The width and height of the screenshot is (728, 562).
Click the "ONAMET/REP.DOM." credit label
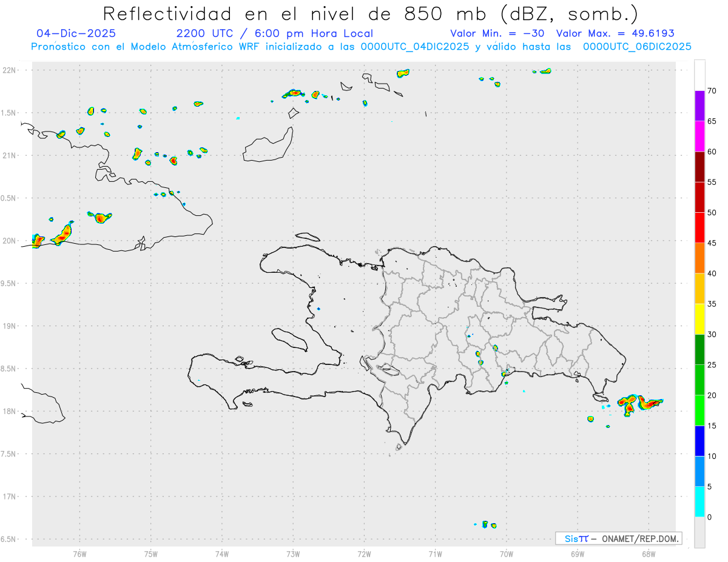point(639,538)
